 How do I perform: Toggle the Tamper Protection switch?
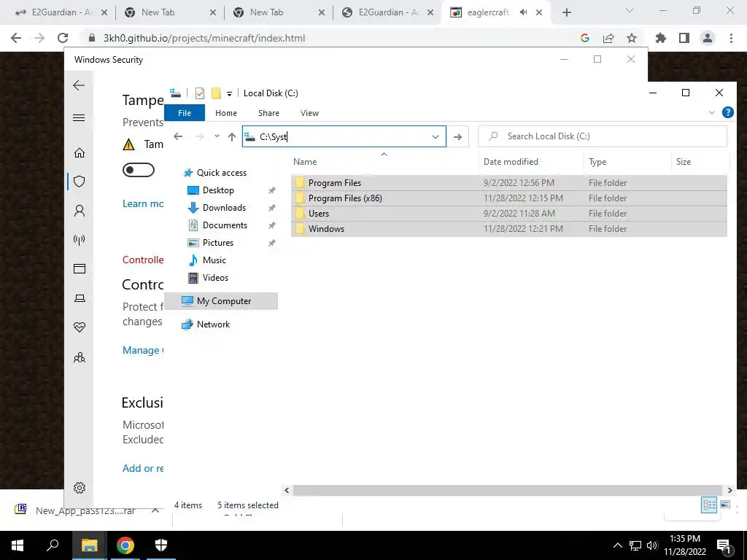pyautogui.click(x=138, y=170)
